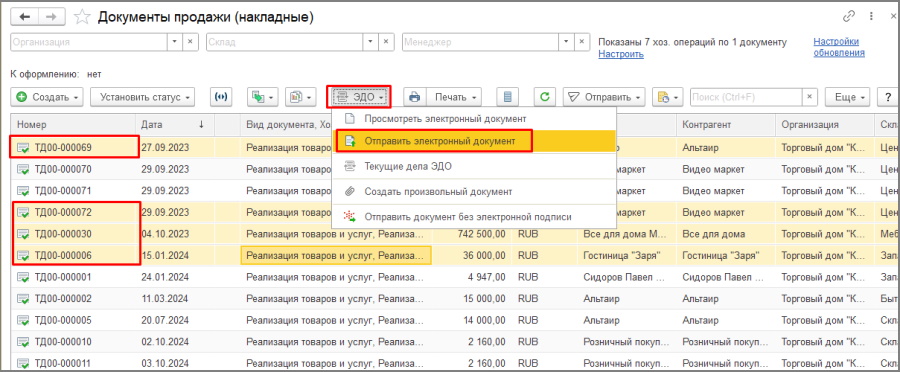Choose Отправить электронный документ
Viewport: 900px width, 372px height.
(440, 141)
